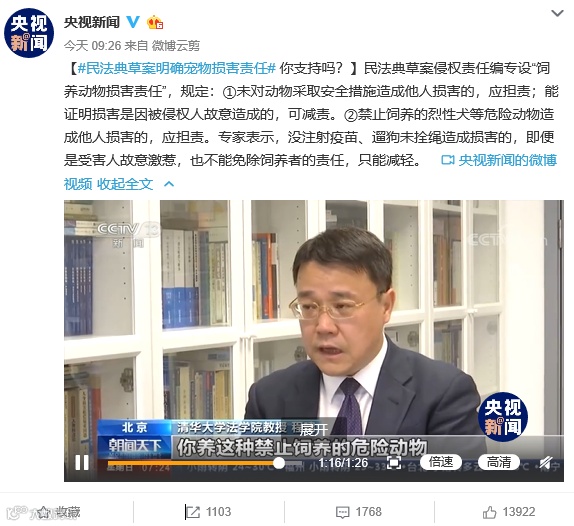The image size is (574, 526).
Task: Open the 倍速 playback speed selector
Action: coord(441,462)
